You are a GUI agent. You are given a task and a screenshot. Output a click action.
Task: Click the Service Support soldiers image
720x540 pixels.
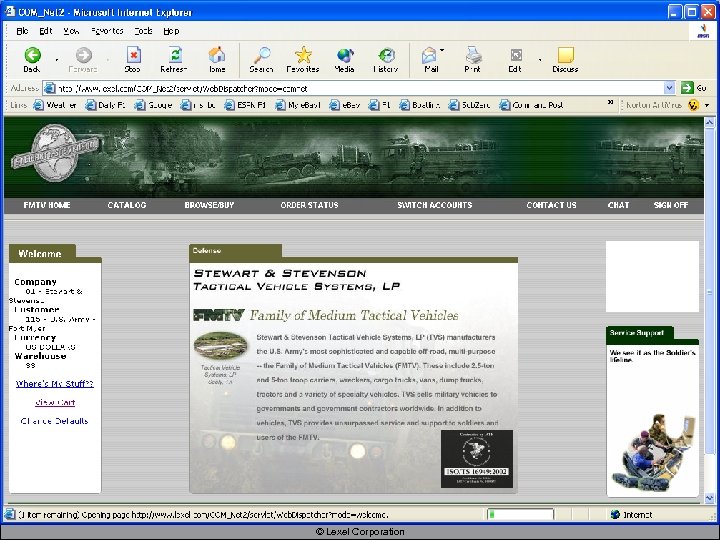click(x=652, y=452)
